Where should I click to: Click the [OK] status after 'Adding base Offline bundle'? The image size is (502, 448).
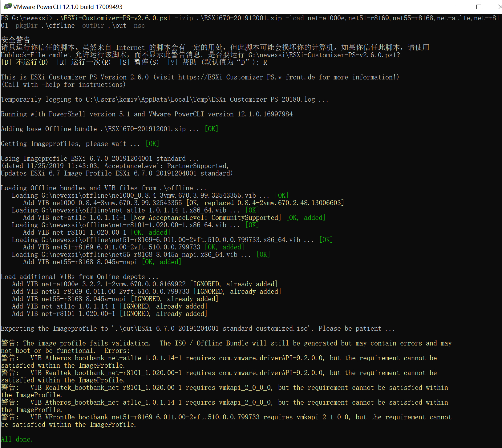point(211,129)
